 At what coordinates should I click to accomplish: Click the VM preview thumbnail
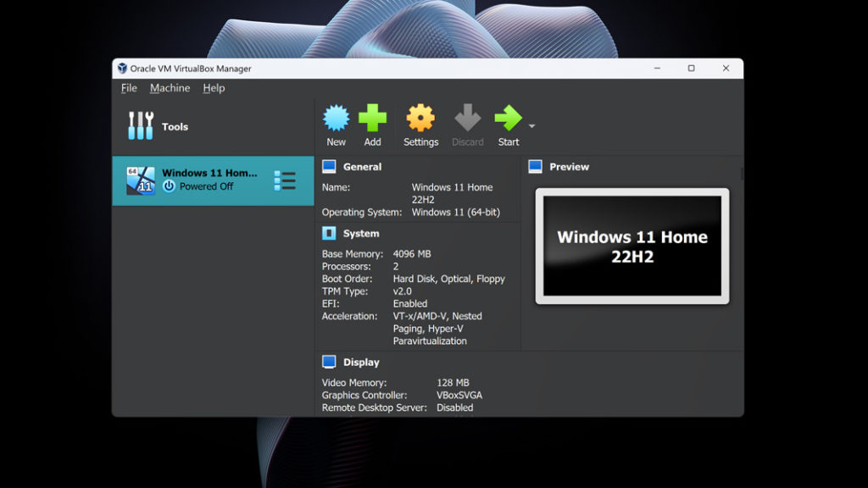631,246
